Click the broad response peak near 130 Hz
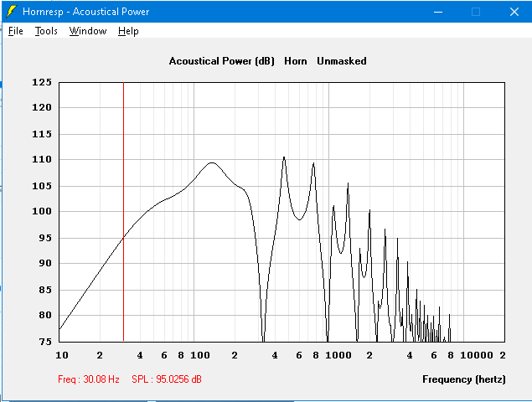 [212, 162]
